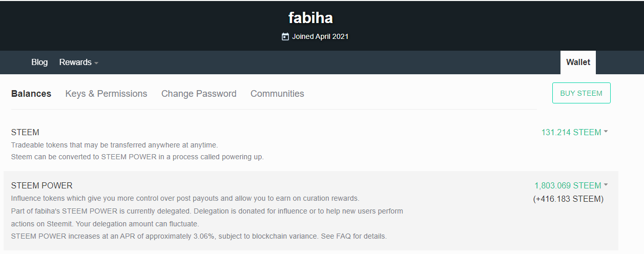Open the Change Password tab
644x254 pixels.
tap(199, 94)
